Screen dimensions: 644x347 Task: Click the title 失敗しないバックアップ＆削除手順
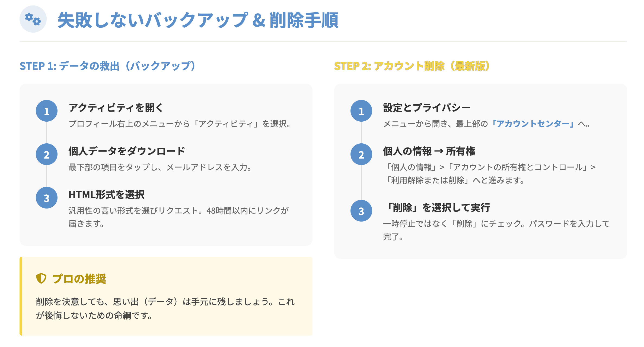point(198,20)
